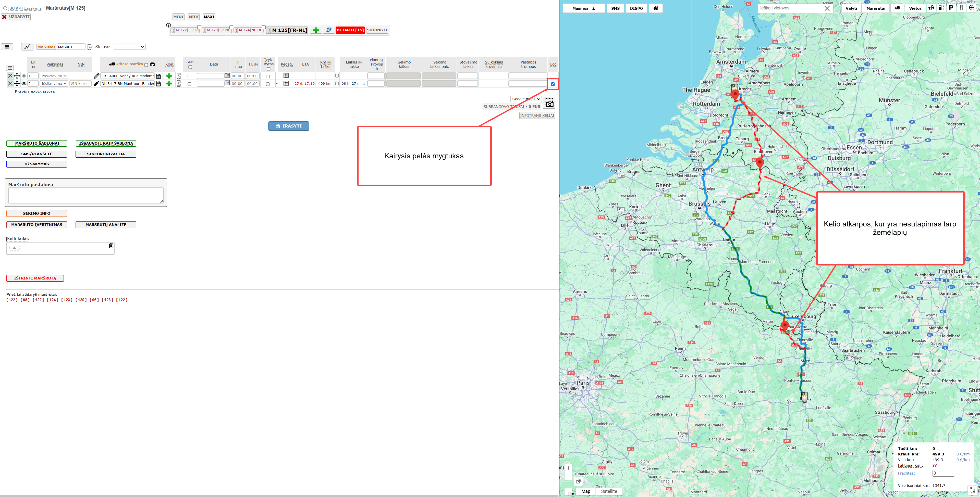Viewport: 980px width, 497px height.
Task: Click the move handle on row 2
Action: click(x=17, y=84)
